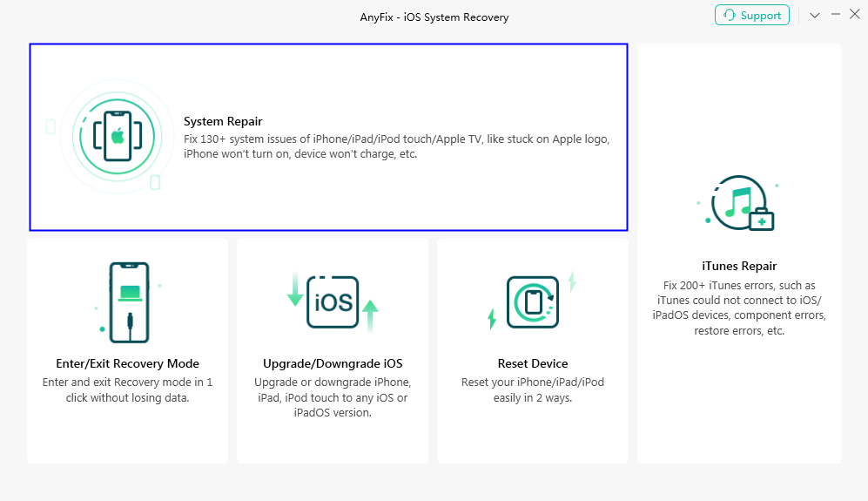The image size is (868, 501).
Task: Click the AnyFix - iOS System Recovery title
Action: (x=434, y=17)
